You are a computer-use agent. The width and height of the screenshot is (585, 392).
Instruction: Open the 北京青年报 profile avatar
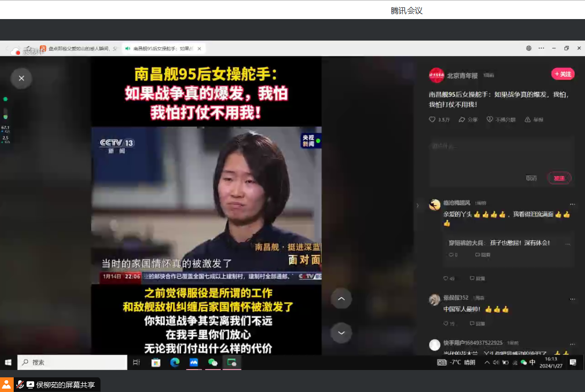coord(436,75)
